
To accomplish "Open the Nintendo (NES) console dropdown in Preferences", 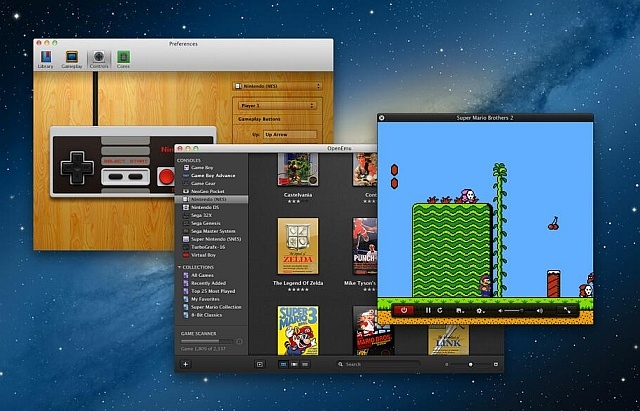I will (278, 86).
